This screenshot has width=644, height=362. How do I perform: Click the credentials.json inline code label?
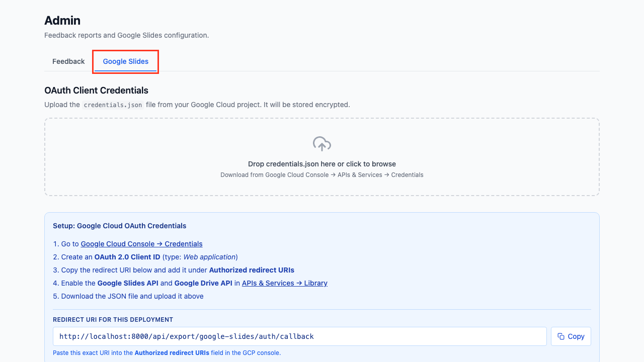pyautogui.click(x=113, y=105)
